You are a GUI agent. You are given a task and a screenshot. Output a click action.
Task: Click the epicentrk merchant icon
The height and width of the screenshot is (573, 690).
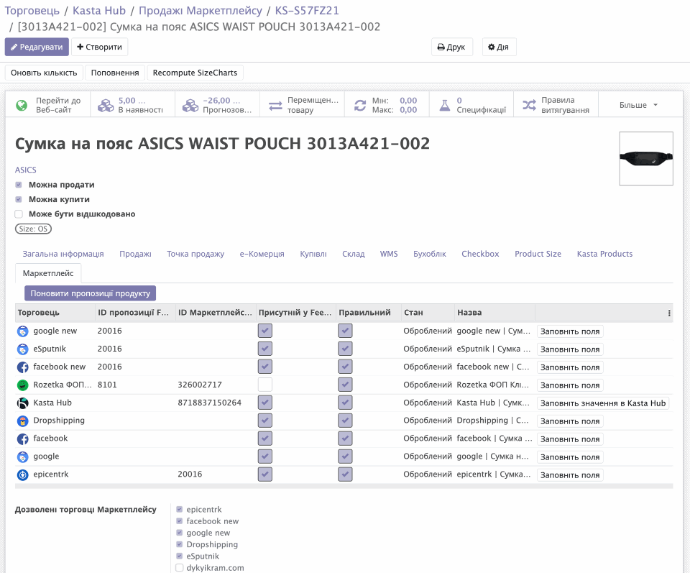[x=22, y=474]
